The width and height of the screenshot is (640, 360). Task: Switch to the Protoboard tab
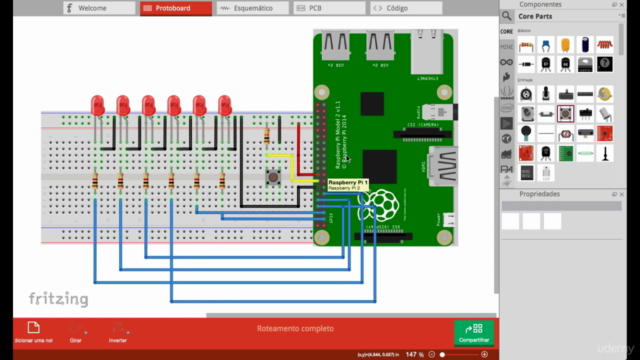point(176,8)
